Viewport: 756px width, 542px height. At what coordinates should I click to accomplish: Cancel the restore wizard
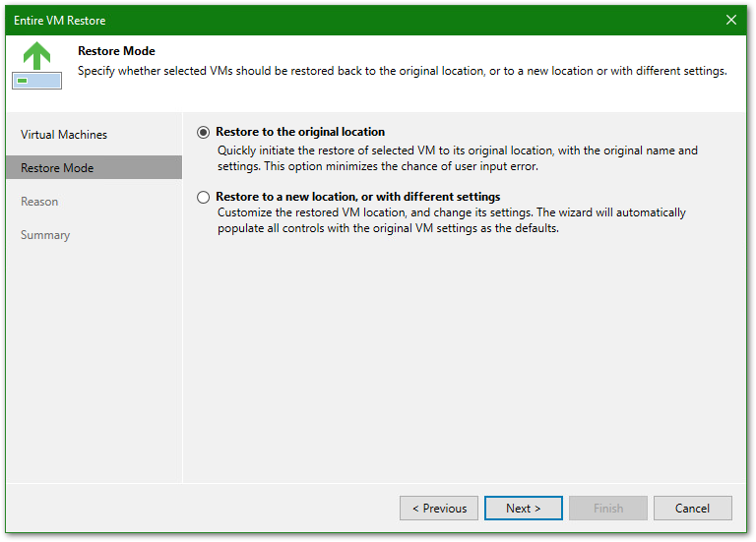tap(693, 509)
